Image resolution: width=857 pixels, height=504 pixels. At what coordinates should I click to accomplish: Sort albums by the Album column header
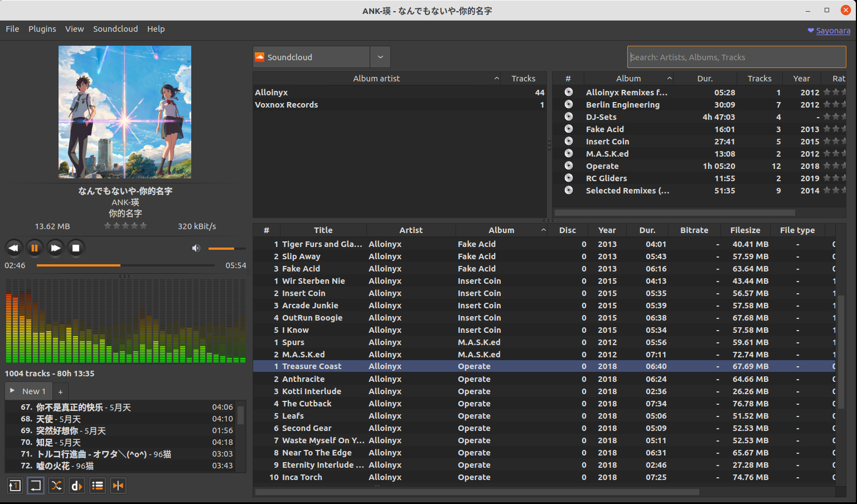tap(628, 79)
